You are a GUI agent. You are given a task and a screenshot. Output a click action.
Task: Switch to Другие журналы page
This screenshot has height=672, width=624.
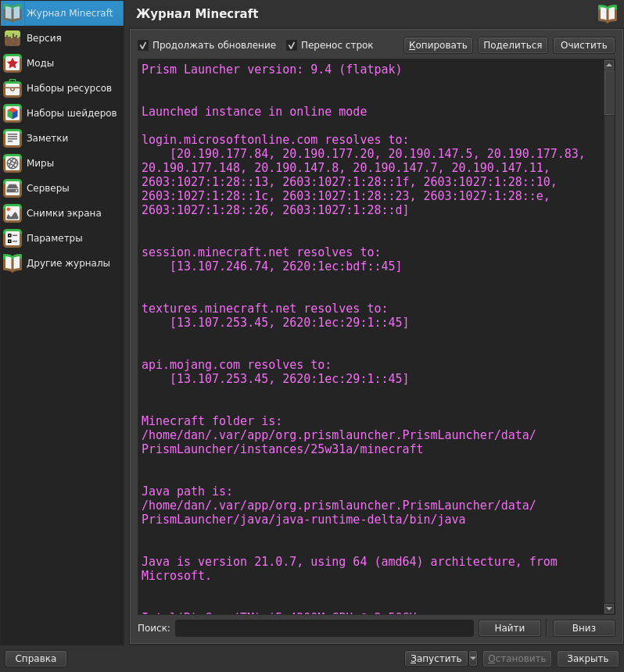(67, 263)
